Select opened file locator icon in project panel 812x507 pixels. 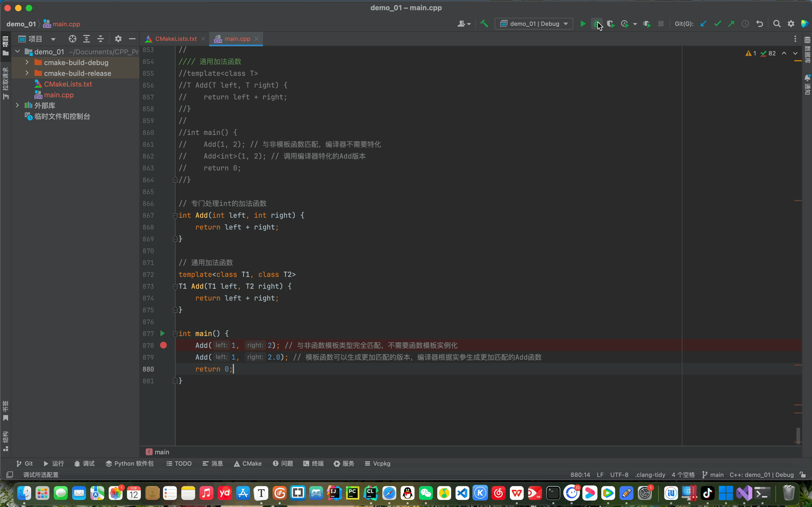coord(72,39)
